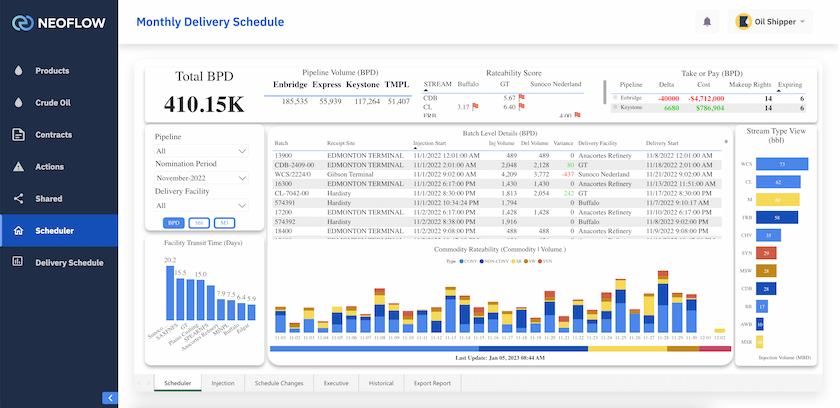The height and width of the screenshot is (408, 840).
Task: Select the 20.2 bar in Facility Transit Time
Action: (170, 293)
